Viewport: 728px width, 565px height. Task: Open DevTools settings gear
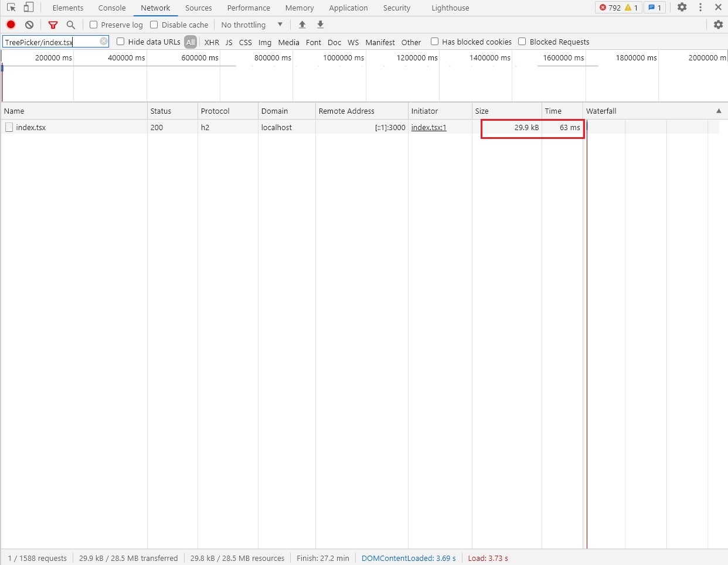[682, 8]
